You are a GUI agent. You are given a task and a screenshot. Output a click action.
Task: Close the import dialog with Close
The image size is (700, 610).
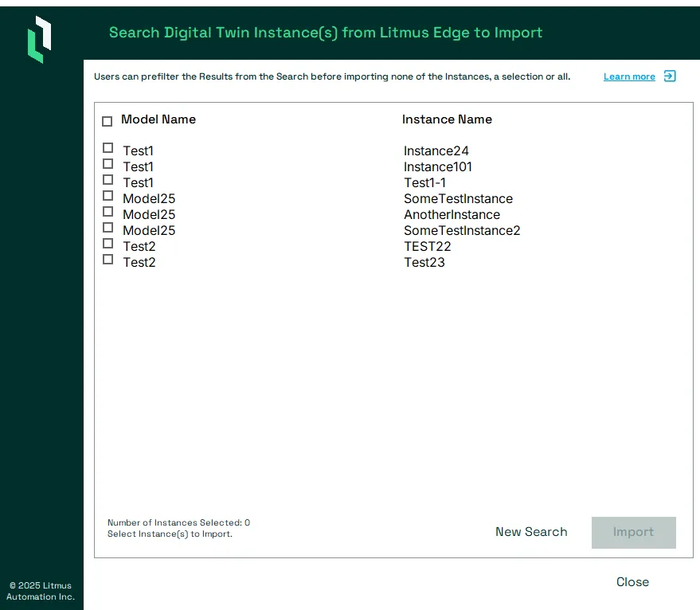click(x=632, y=582)
